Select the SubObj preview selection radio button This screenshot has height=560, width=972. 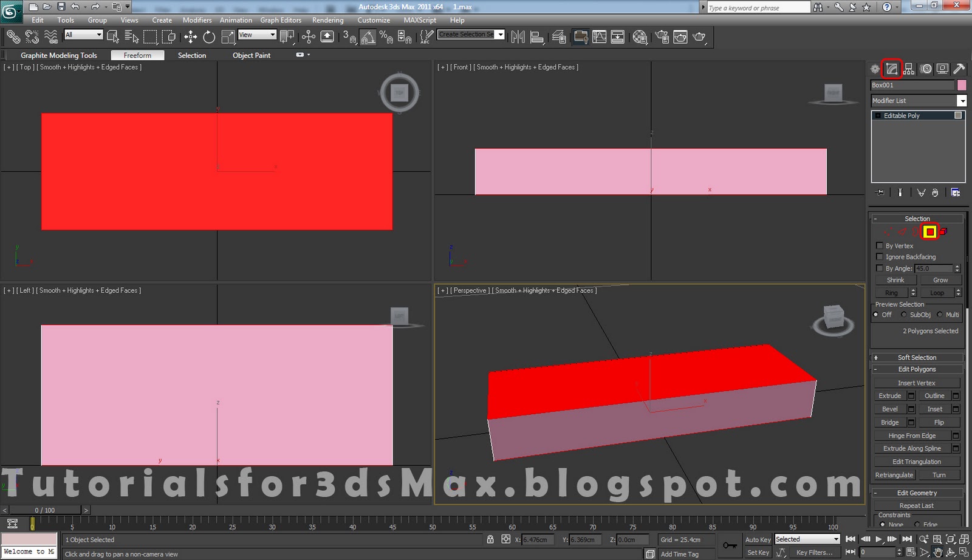point(905,315)
